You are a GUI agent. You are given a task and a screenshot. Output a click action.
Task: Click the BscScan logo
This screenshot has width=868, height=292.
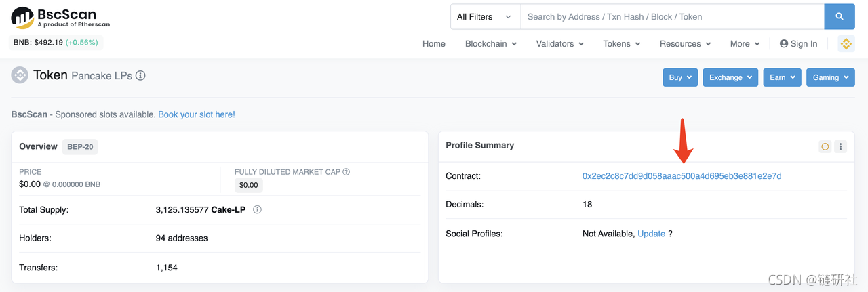(60, 18)
